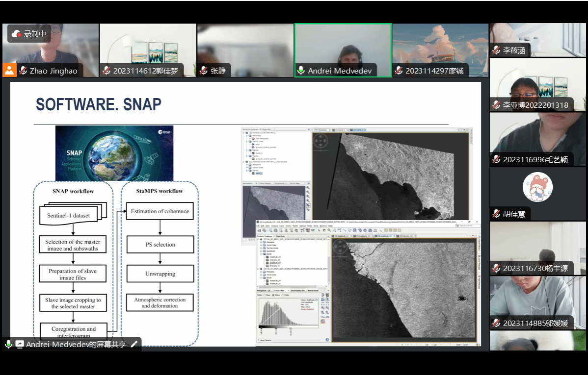588x375 pixels.
Task: Click the screen share icon on the sharing bar
Action: point(20,344)
